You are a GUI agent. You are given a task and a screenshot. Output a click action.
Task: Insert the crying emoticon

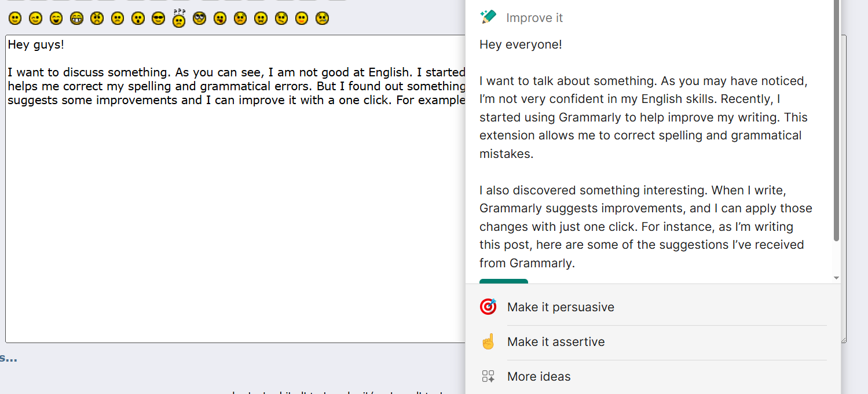point(322,19)
